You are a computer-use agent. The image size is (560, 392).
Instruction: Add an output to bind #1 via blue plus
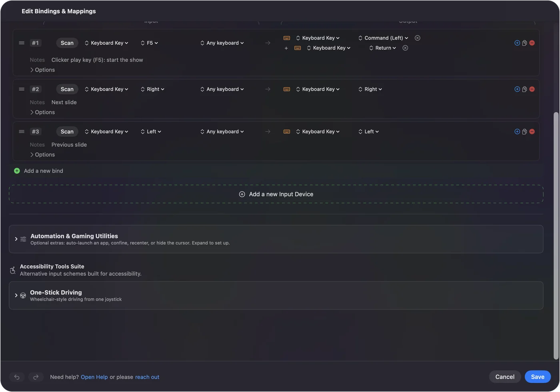(x=517, y=43)
